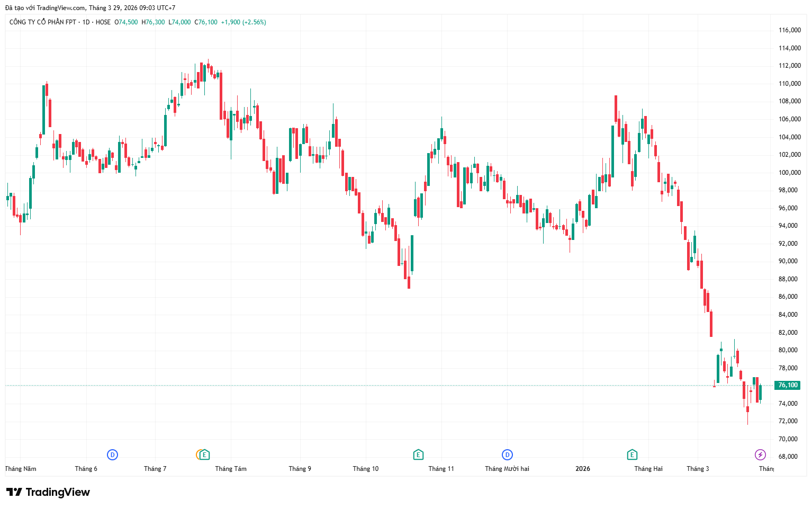Click the green 76,100 current price label

pyautogui.click(x=788, y=385)
